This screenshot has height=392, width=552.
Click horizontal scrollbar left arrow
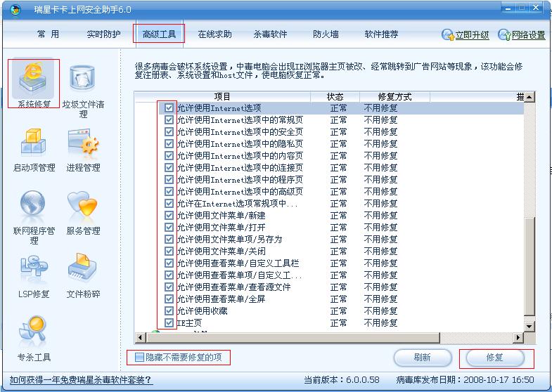(x=140, y=338)
